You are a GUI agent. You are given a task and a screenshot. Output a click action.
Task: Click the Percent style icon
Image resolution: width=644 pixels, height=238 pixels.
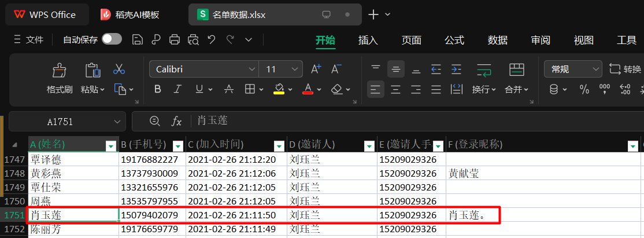click(x=584, y=89)
